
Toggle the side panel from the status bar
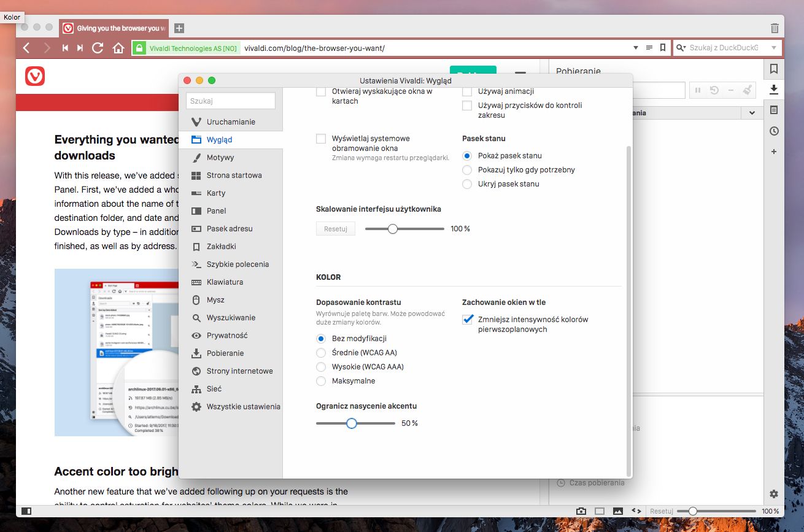[x=26, y=511]
